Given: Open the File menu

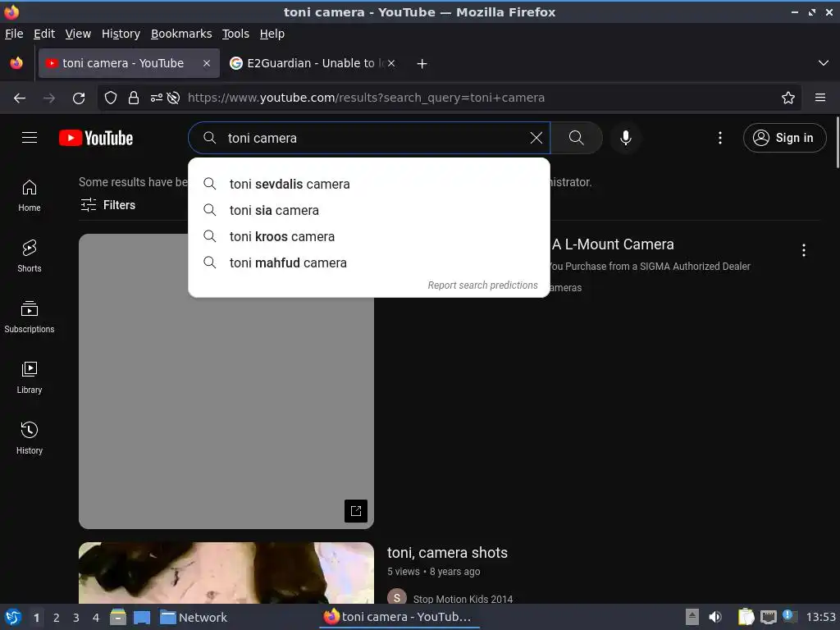Looking at the screenshot, I should (14, 34).
